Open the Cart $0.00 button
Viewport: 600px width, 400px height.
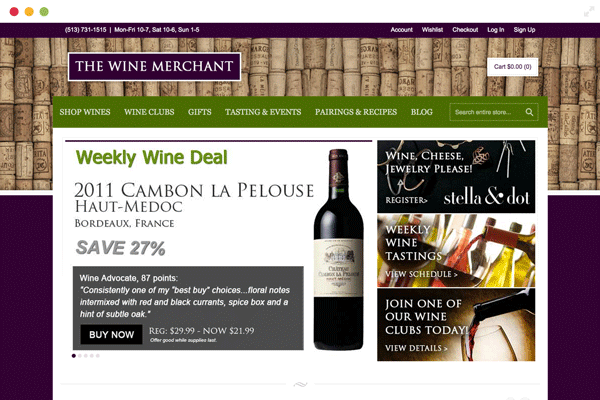[x=512, y=67]
